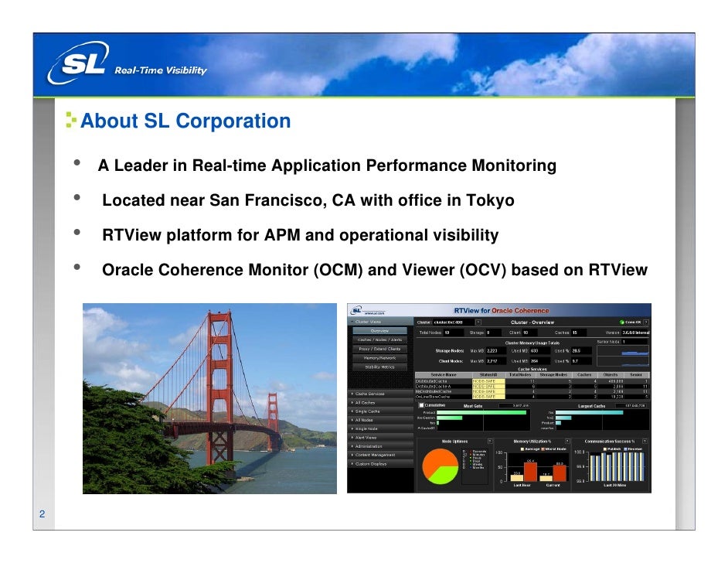Expand the Cache Services section
The width and height of the screenshot is (728, 563).
pyautogui.click(x=379, y=394)
